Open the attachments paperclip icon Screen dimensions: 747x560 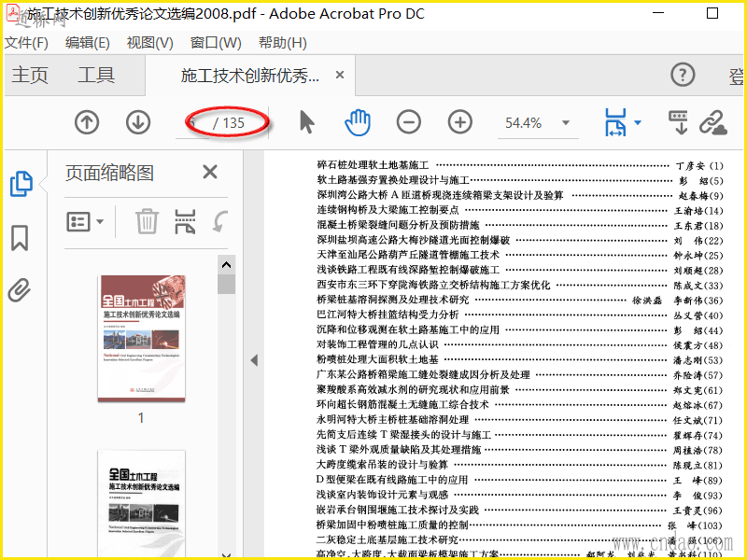coord(20,290)
